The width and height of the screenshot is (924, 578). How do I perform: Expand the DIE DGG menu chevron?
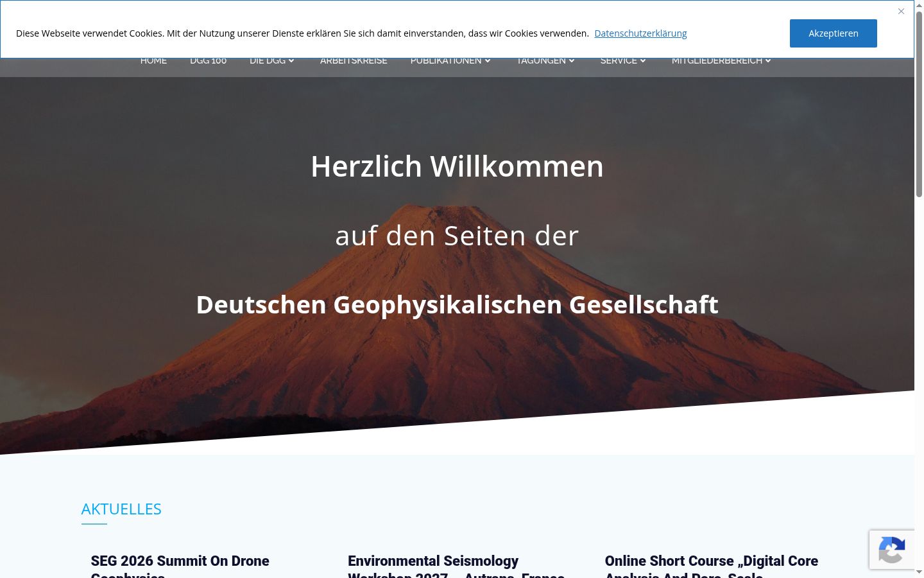click(291, 61)
